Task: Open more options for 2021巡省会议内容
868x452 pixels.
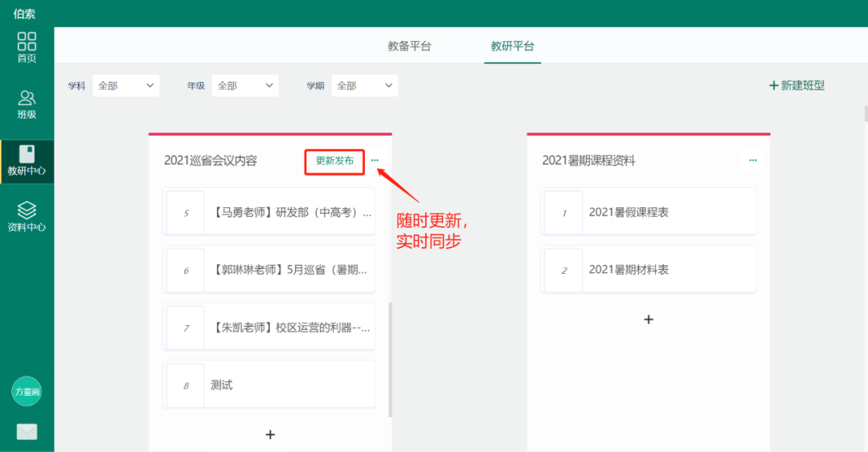Action: tap(375, 161)
